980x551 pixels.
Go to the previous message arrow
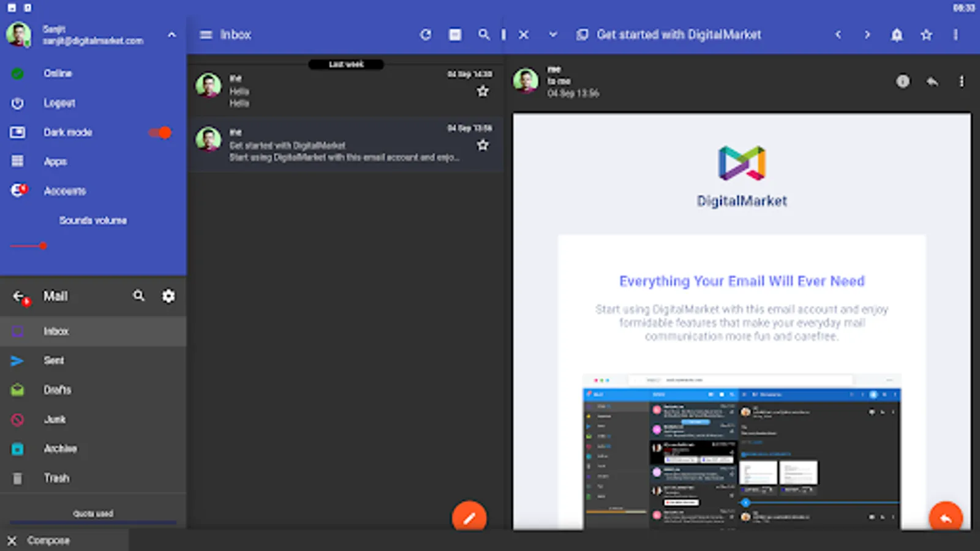pos(838,35)
